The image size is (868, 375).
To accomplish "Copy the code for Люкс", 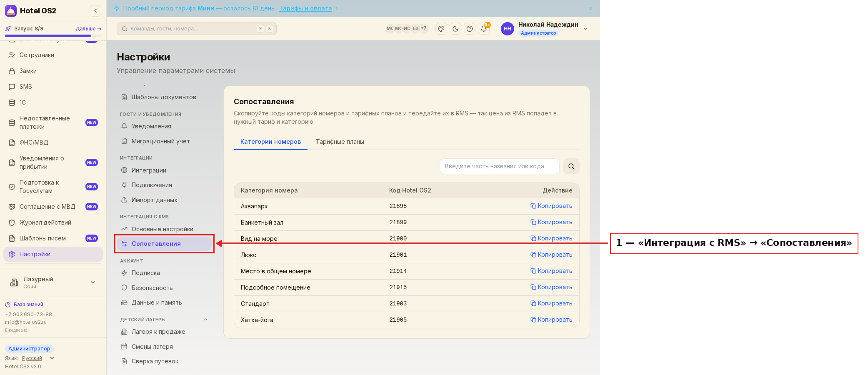I will tap(551, 255).
